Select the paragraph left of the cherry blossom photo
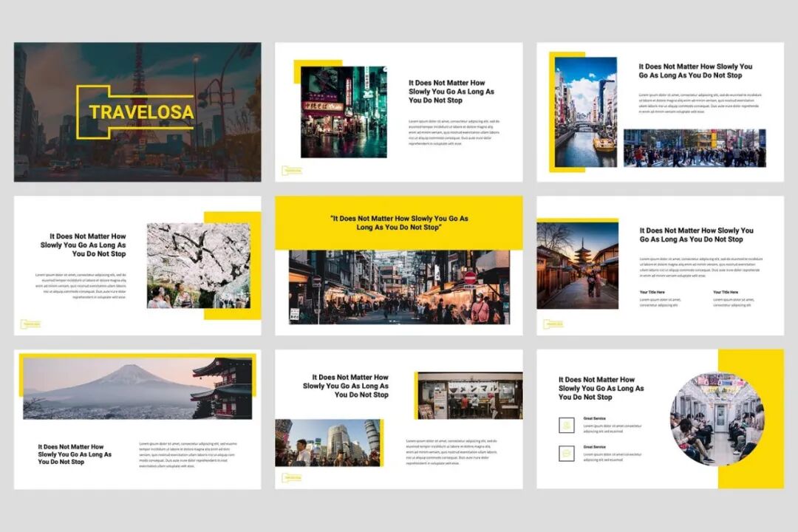Screen dimensions: 798x532 (81, 286)
